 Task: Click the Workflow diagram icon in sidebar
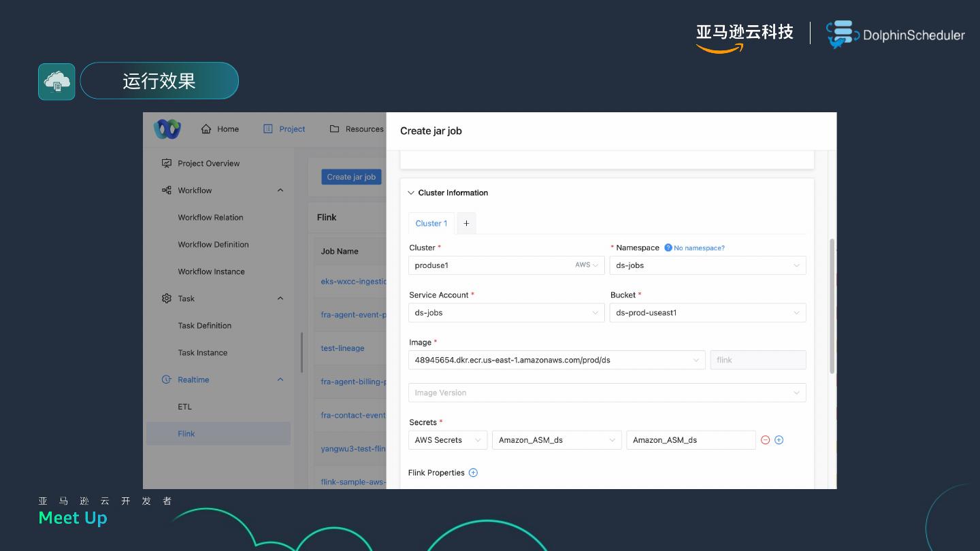click(x=167, y=190)
